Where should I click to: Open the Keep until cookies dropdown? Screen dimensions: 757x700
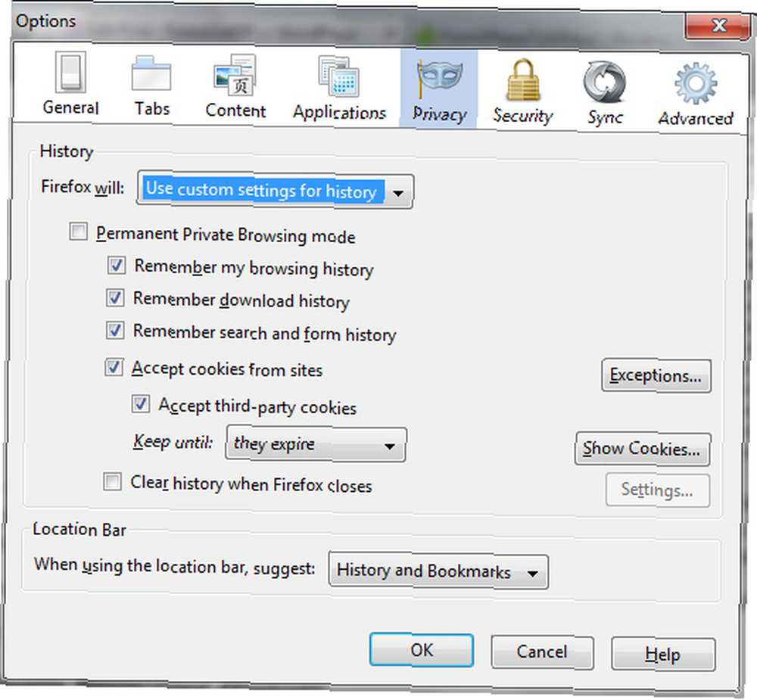(316, 445)
